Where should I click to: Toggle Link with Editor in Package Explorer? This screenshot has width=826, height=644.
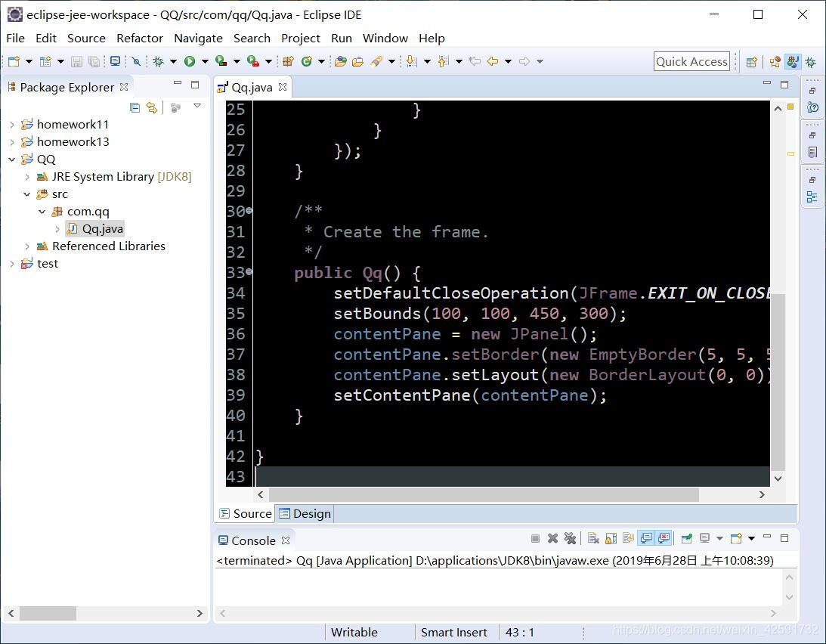152,108
